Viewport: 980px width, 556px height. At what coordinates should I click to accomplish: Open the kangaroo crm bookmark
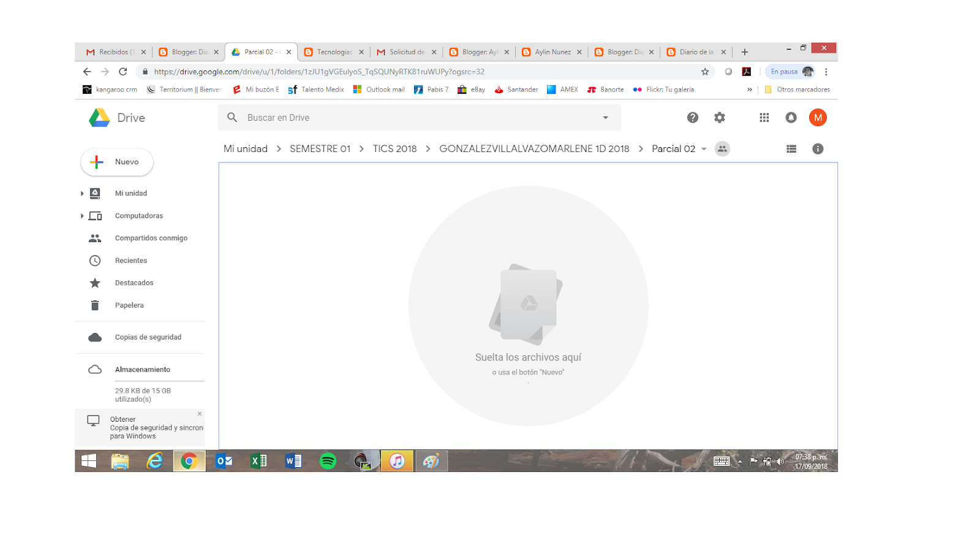click(110, 89)
